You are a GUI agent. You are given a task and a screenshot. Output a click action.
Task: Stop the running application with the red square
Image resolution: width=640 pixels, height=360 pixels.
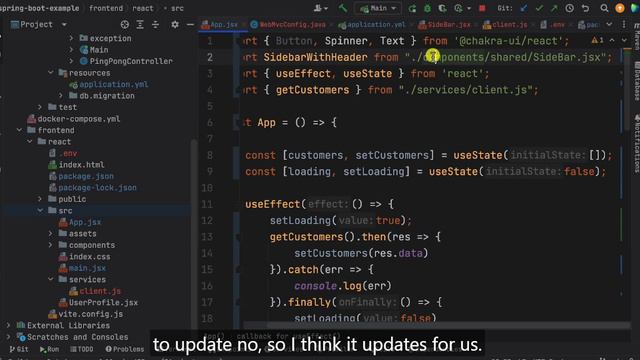(x=482, y=8)
